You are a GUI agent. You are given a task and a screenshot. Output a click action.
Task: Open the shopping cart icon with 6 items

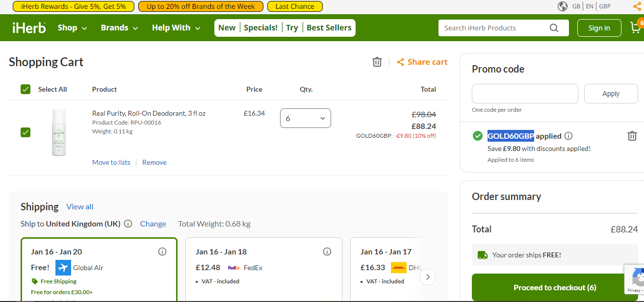pyautogui.click(x=636, y=27)
